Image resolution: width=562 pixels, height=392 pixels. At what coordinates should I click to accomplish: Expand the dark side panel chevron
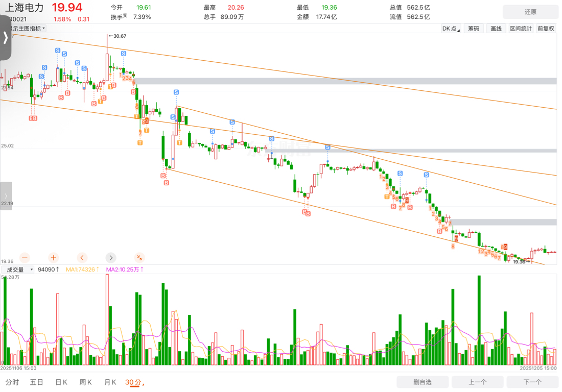click(6, 38)
